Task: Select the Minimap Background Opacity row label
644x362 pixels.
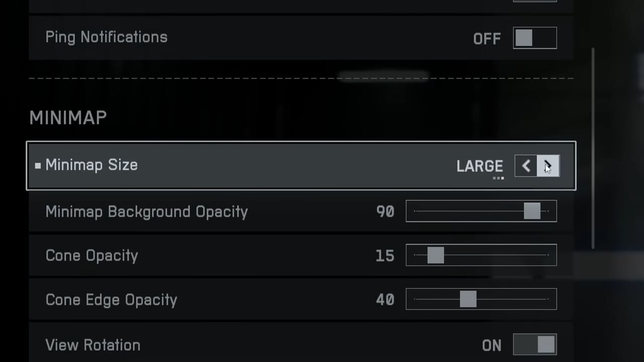Action: [x=146, y=212]
